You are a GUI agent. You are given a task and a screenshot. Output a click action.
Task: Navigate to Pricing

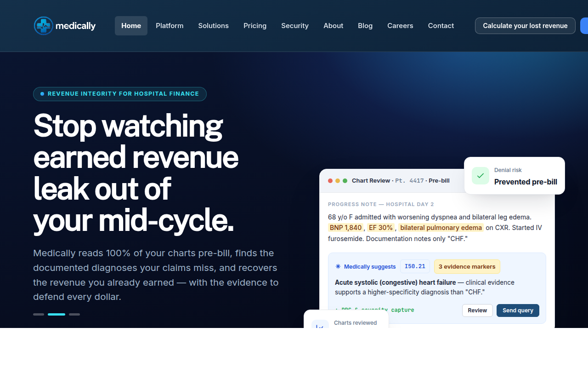255,26
